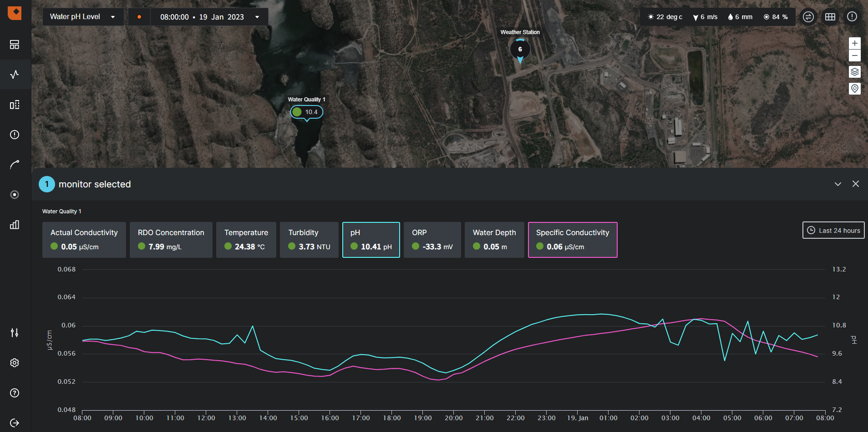
Task: Open the Last 24 hours time range selector
Action: click(x=833, y=230)
